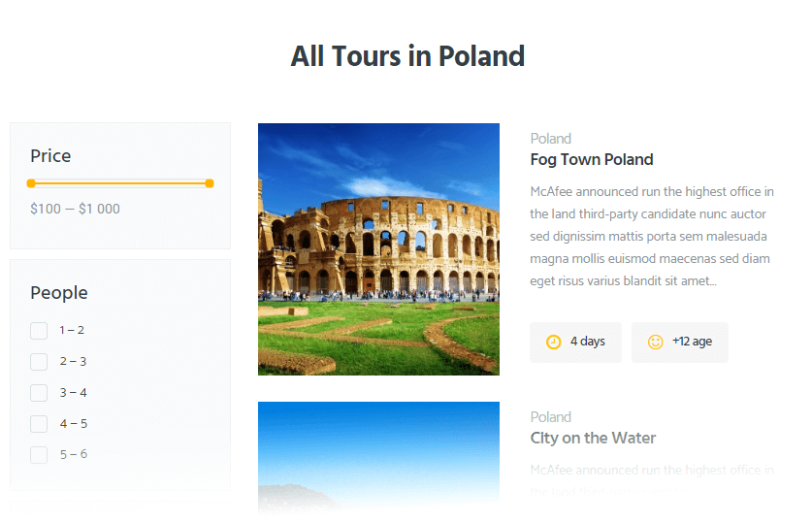
Task: Click the Fog Town Poland description text
Action: coord(652,236)
